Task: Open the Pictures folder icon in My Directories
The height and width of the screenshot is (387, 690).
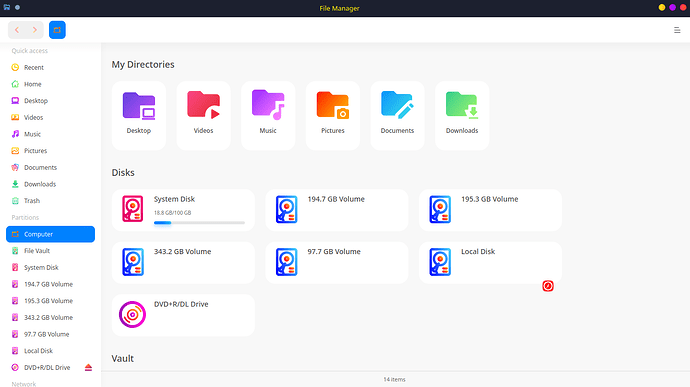Action: (x=333, y=105)
